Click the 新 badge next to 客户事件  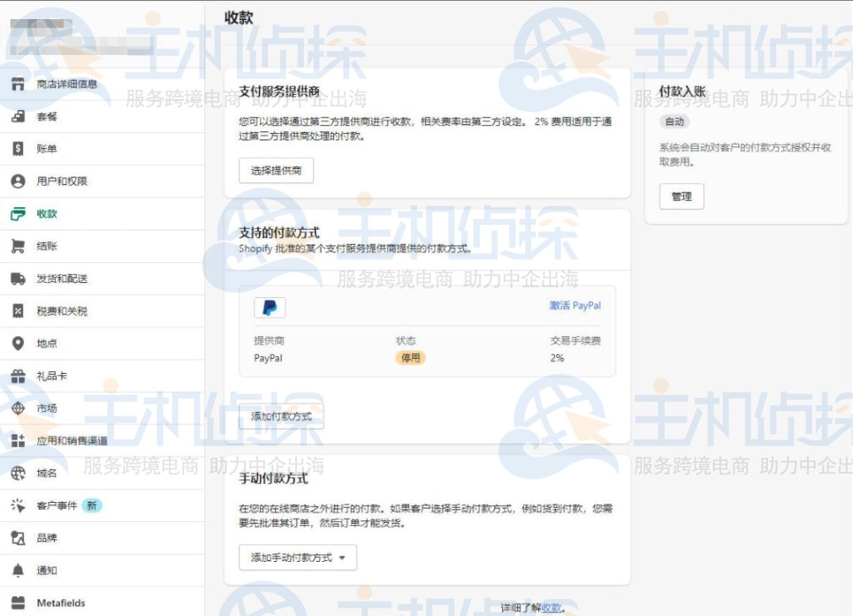(x=92, y=505)
